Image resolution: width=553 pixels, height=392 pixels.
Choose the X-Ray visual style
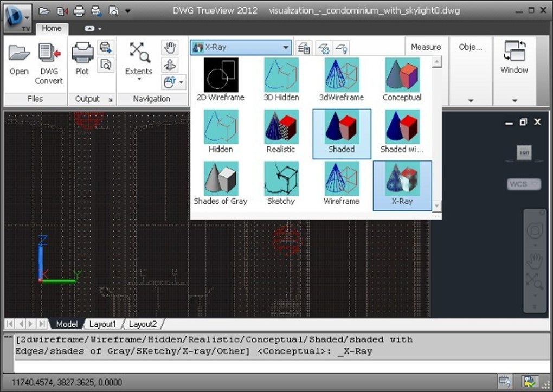(x=402, y=185)
